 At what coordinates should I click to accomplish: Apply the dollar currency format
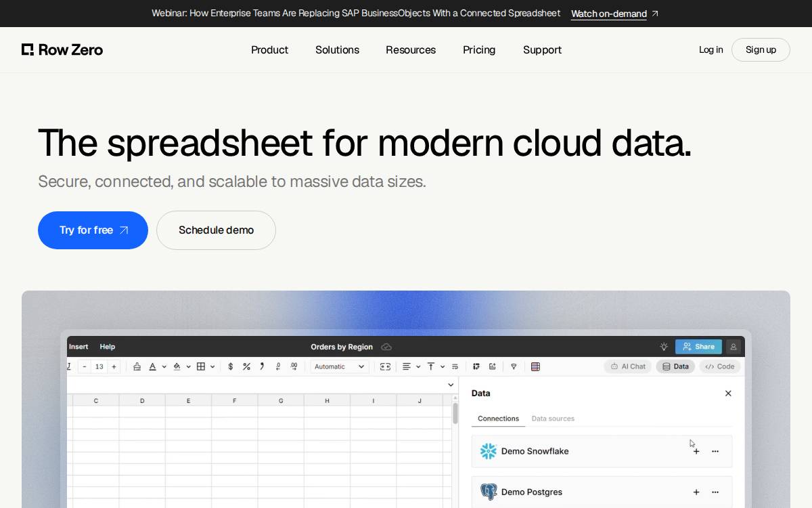(231, 366)
